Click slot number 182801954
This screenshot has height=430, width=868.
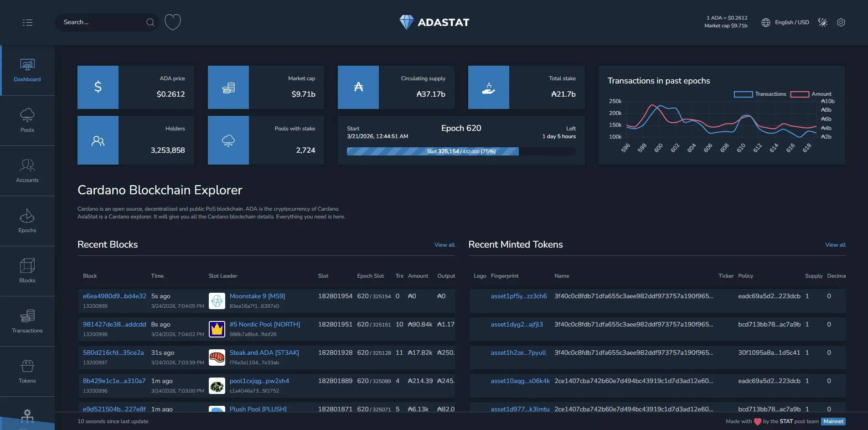335,296
